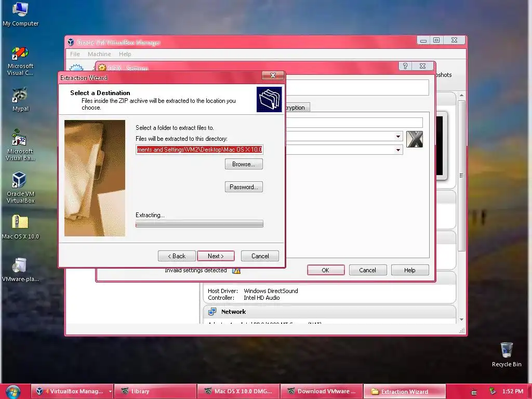Screen dimensions: 532x399
Task: Open the Recycle Bin icon
Action: pos(507,354)
